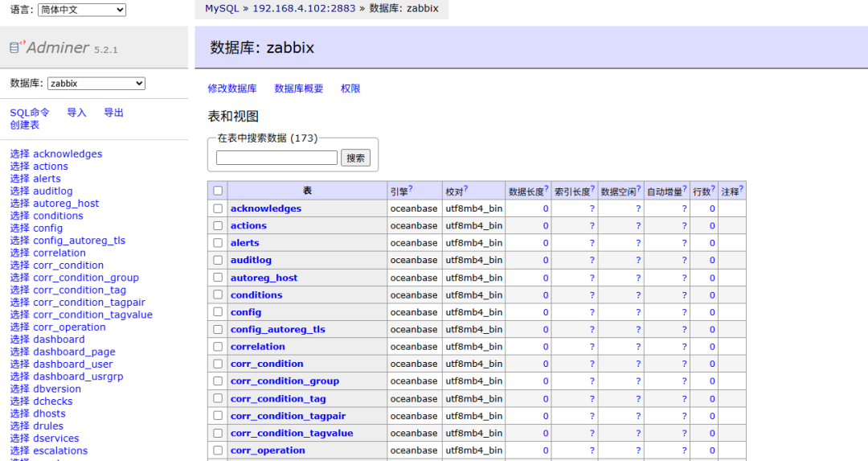This screenshot has width=868, height=461.
Task: Open config_autoreg_tls table in main list
Action: coord(278,329)
